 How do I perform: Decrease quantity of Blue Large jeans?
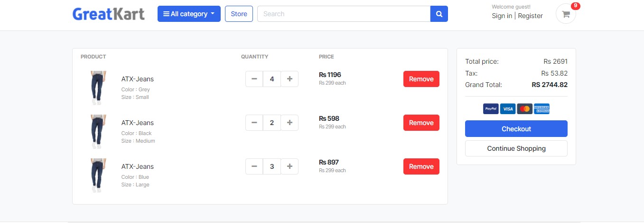(x=254, y=166)
